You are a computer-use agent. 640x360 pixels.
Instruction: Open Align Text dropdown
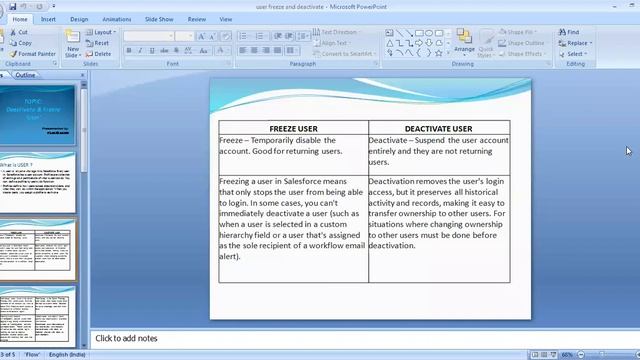(333, 43)
